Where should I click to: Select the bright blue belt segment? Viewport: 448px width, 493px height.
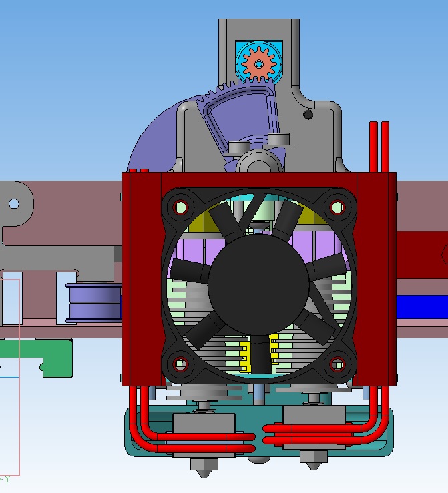pyautogui.click(x=422, y=307)
